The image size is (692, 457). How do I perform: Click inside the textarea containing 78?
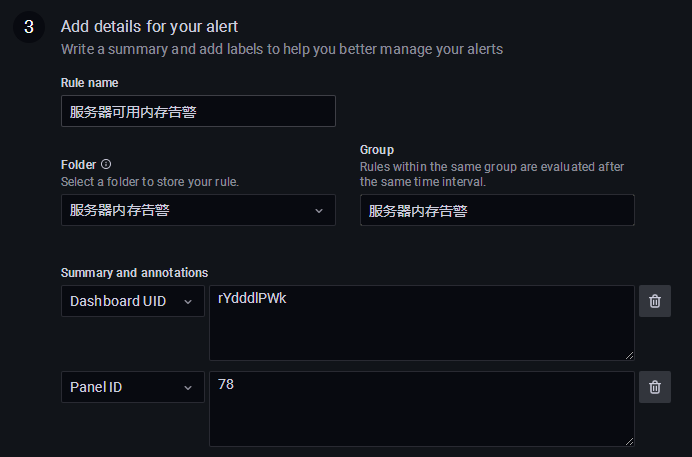(x=422, y=409)
